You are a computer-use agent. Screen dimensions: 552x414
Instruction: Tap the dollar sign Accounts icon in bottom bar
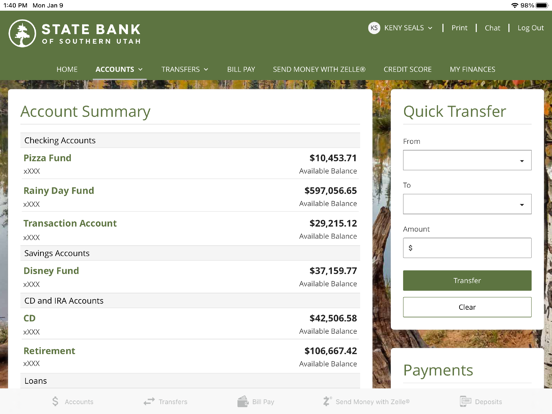pyautogui.click(x=55, y=401)
